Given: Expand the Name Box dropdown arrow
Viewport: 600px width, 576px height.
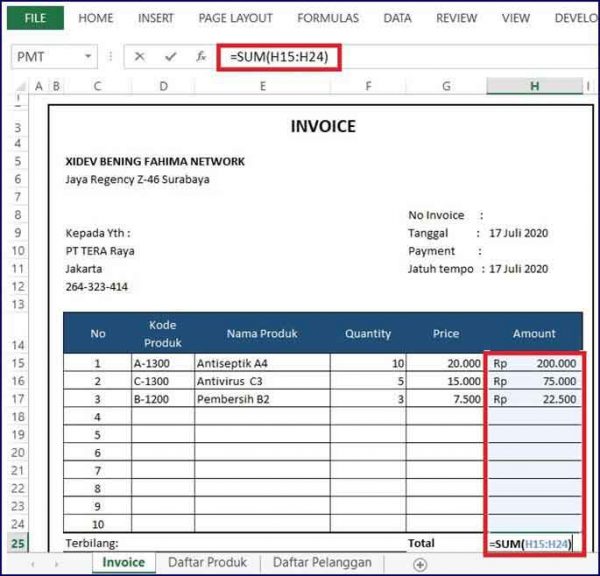Looking at the screenshot, I should (x=89, y=57).
